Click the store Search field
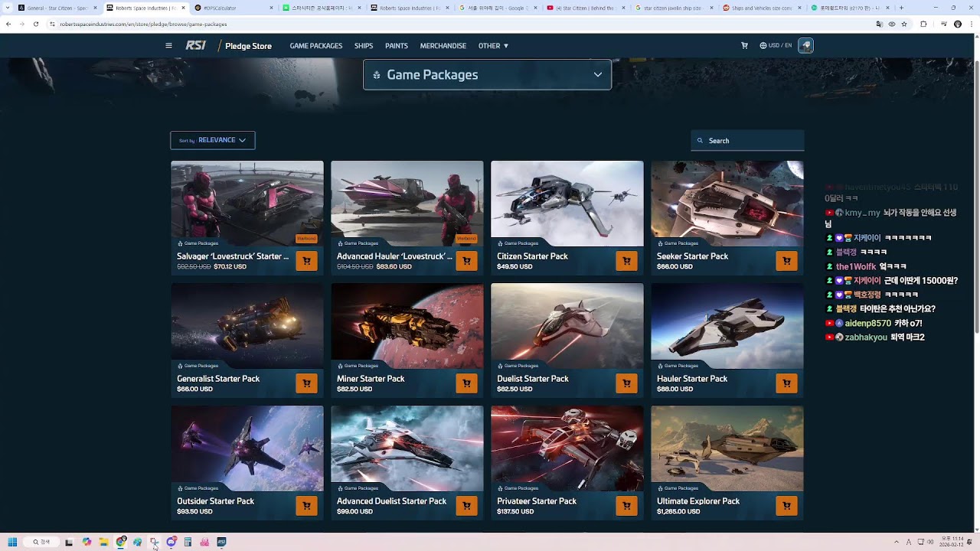Image resolution: width=980 pixels, height=551 pixels. 747,140
